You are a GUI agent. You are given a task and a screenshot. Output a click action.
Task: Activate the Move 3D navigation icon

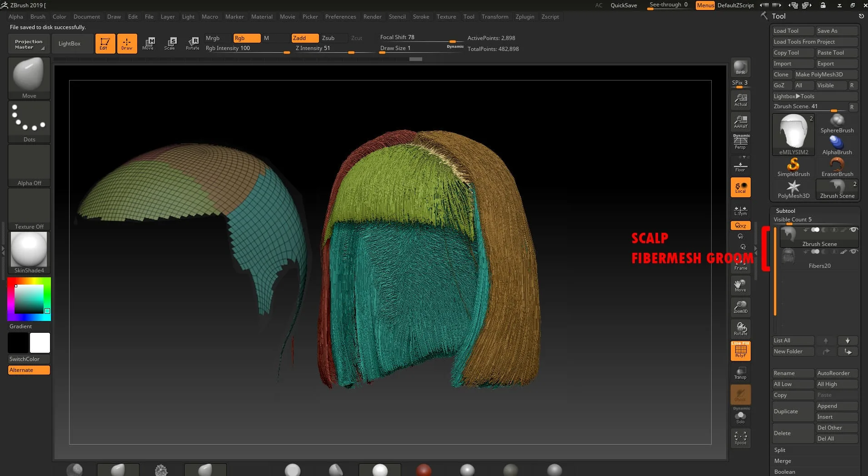(x=740, y=285)
